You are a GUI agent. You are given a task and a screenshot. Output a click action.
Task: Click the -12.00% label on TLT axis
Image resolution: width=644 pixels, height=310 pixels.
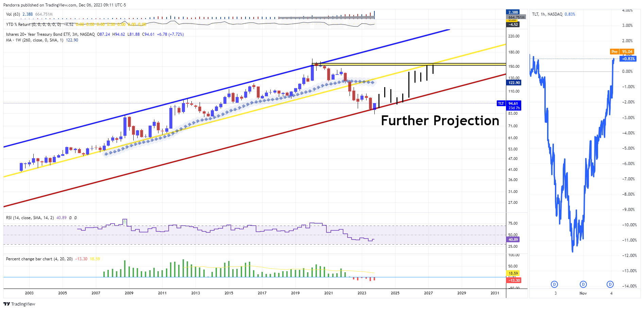(629, 256)
